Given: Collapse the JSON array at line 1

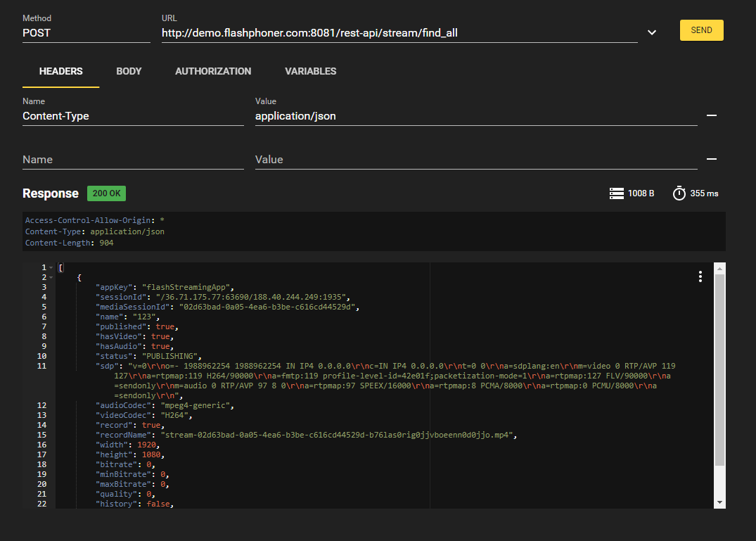Looking at the screenshot, I should click(51, 268).
